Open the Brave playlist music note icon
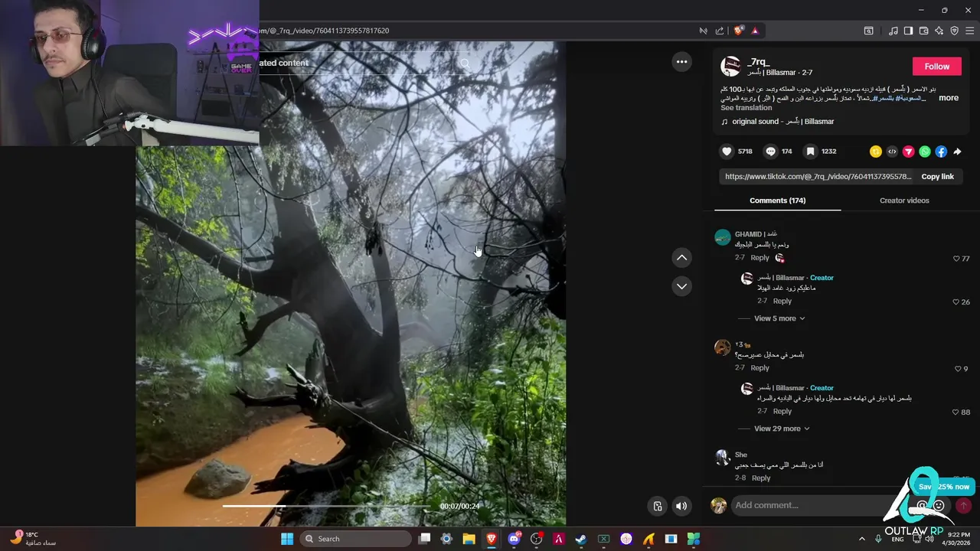The image size is (980, 551). coord(893,31)
